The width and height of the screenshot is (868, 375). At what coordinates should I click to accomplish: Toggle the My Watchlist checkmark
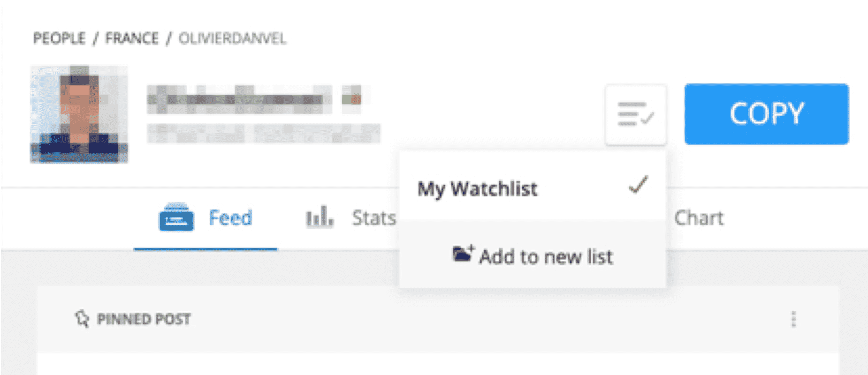pos(639,185)
